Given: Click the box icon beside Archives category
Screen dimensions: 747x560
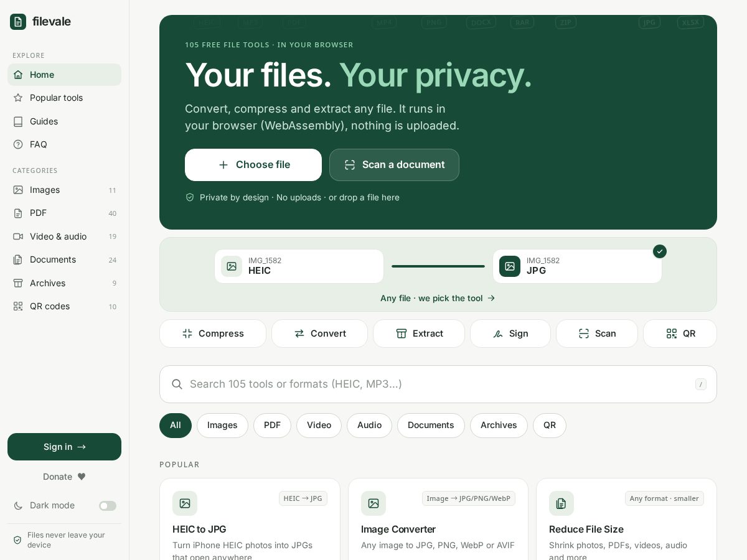Looking at the screenshot, I should [x=18, y=283].
